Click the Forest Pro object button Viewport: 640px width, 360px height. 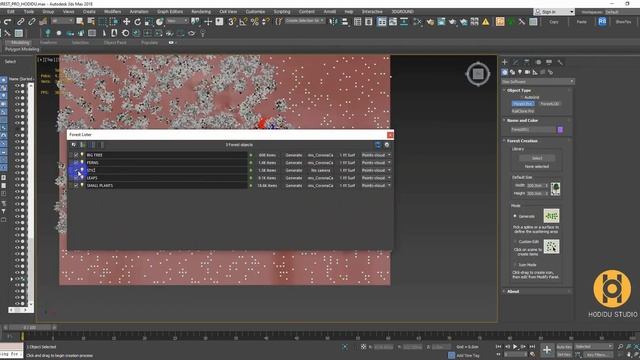[x=523, y=104]
